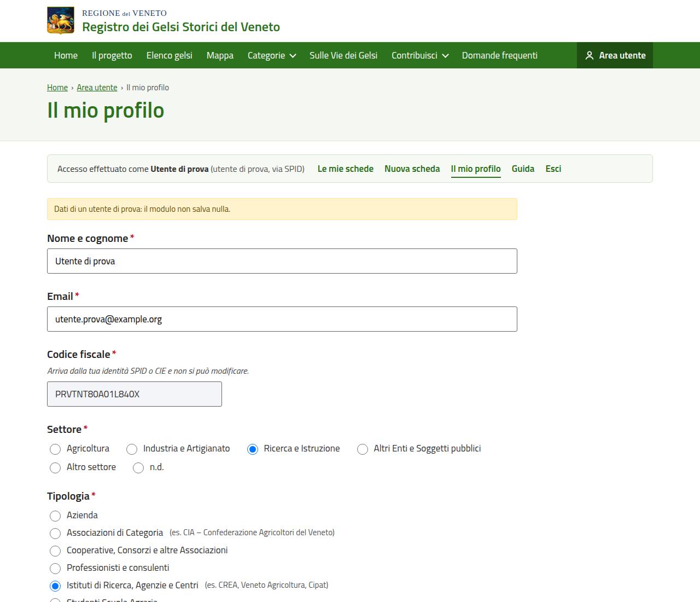Screen dimensions: 700x602
Task: Select Agricoltura sector radio button
Action: (x=55, y=449)
